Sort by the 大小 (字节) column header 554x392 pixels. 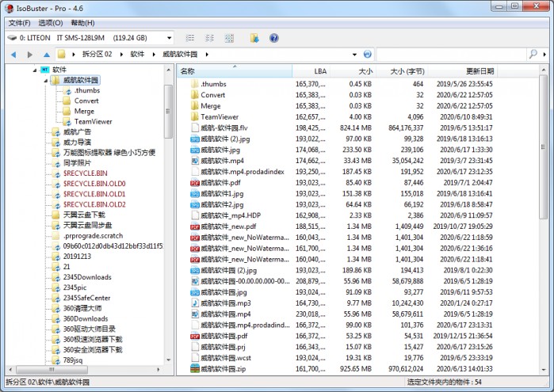click(401, 71)
